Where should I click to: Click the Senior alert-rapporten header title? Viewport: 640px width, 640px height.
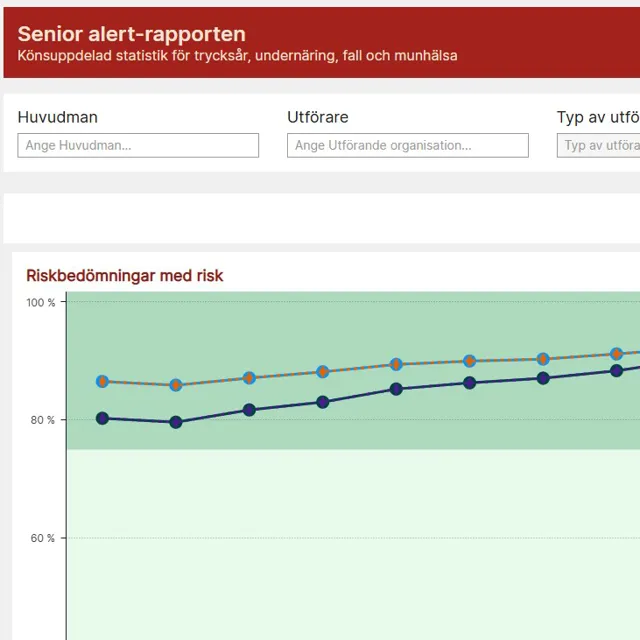click(131, 35)
